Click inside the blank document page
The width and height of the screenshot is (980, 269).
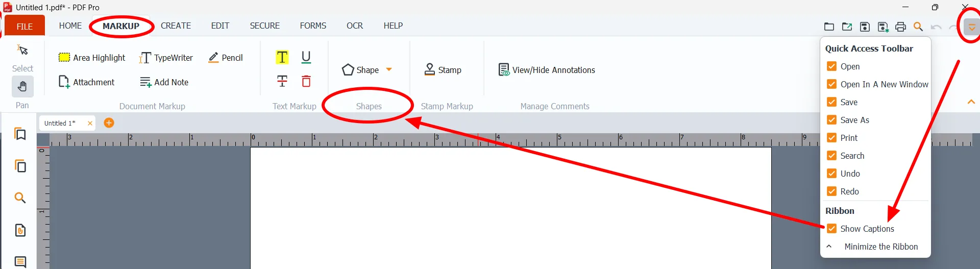click(510, 208)
